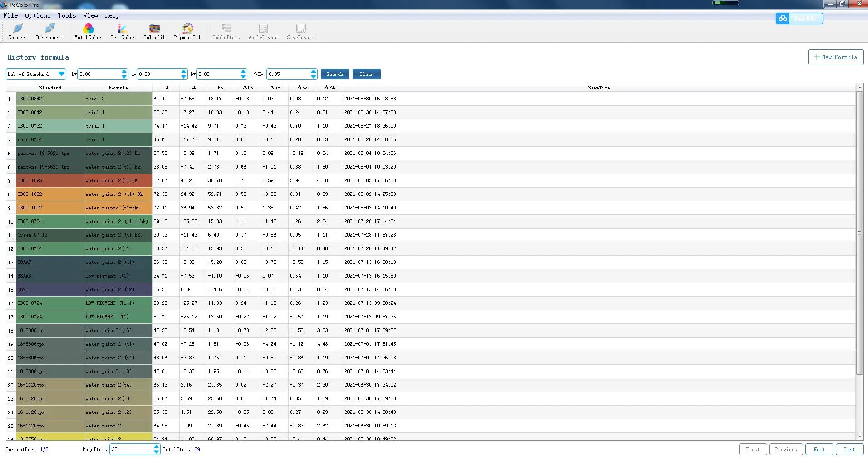Viewport: 868px width, 457px height.
Task: Go to the Next page
Action: [x=819, y=449]
